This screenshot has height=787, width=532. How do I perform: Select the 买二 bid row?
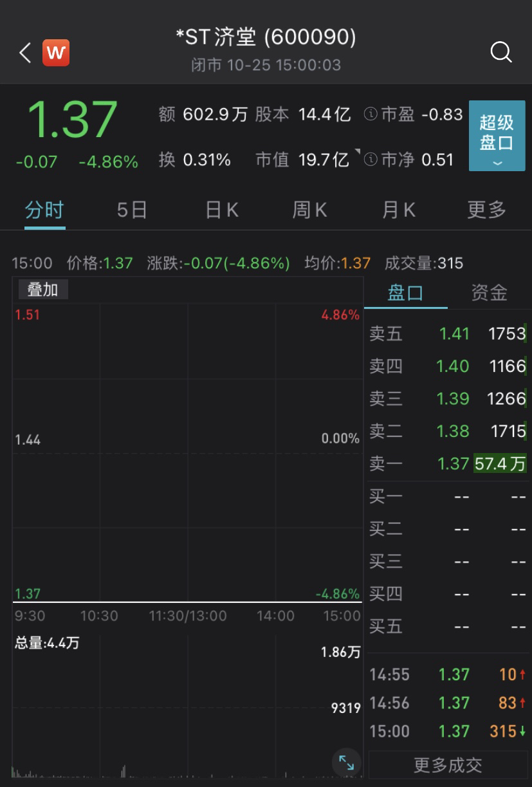pyautogui.click(x=448, y=529)
